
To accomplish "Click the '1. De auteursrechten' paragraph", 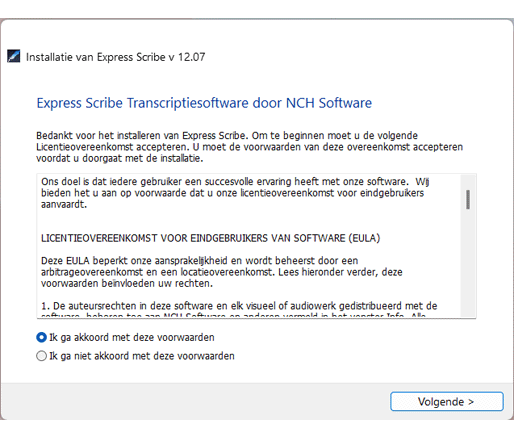I will point(239,310).
